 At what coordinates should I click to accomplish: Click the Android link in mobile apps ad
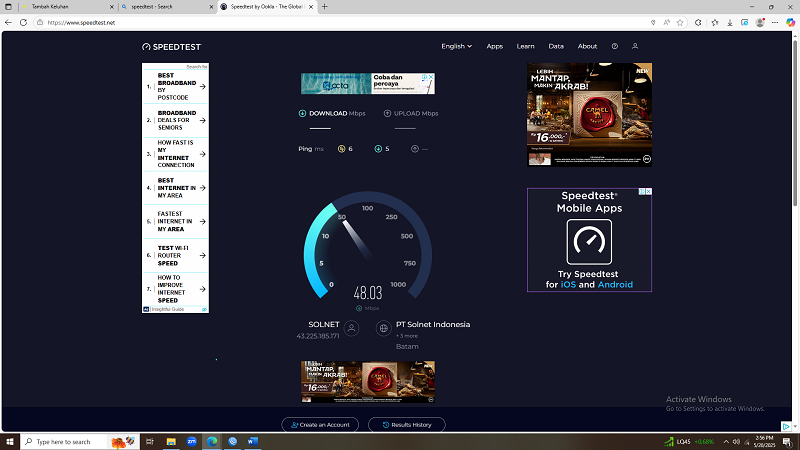coord(615,285)
